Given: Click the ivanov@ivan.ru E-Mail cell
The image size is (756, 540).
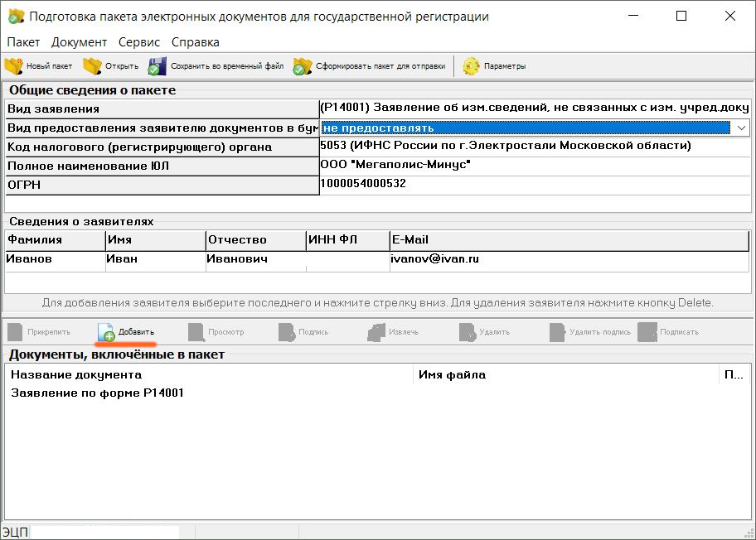Looking at the screenshot, I should coord(435,259).
